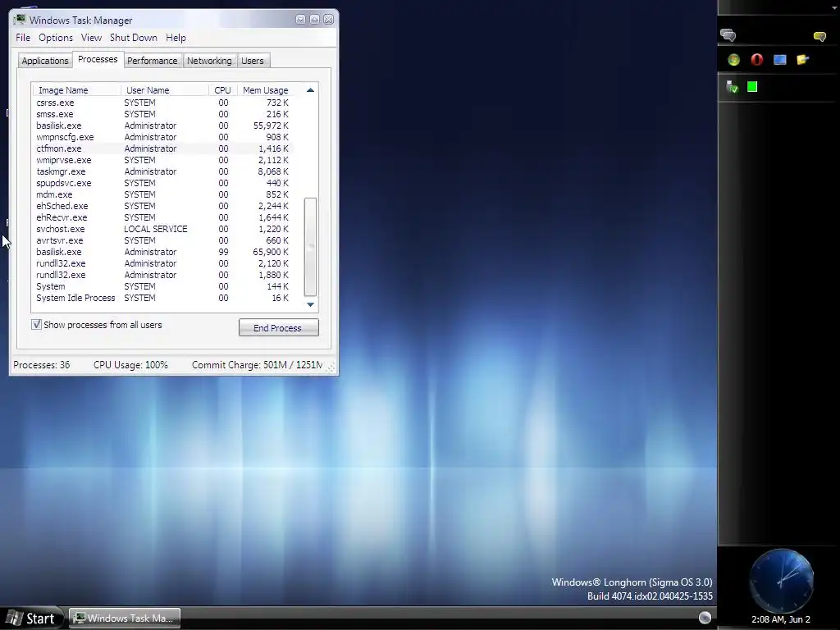This screenshot has width=840, height=630.
Task: Click the analog clock in the sidebar
Action: coord(781,581)
